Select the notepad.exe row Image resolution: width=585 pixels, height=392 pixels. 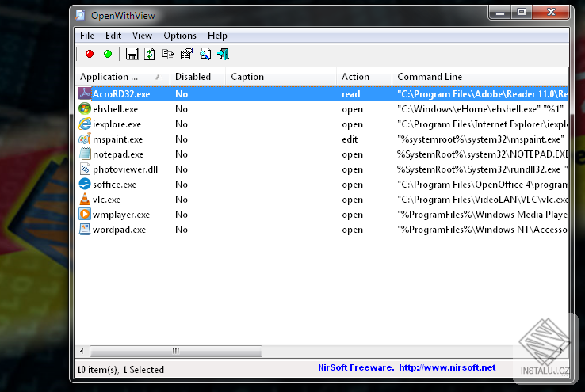pos(322,154)
